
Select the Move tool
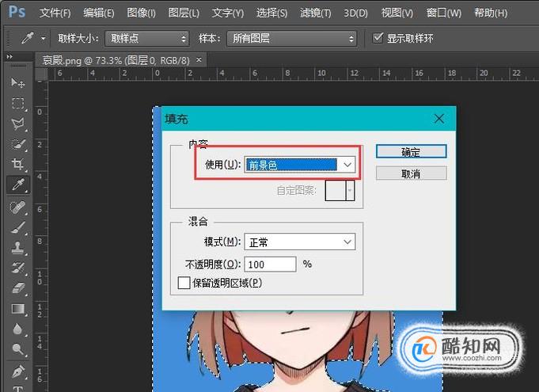(x=18, y=82)
